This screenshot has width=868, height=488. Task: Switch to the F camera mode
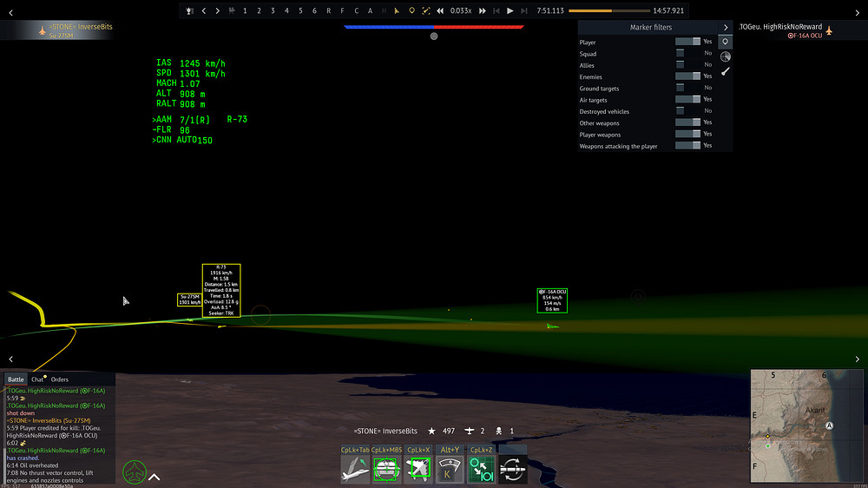pos(342,10)
